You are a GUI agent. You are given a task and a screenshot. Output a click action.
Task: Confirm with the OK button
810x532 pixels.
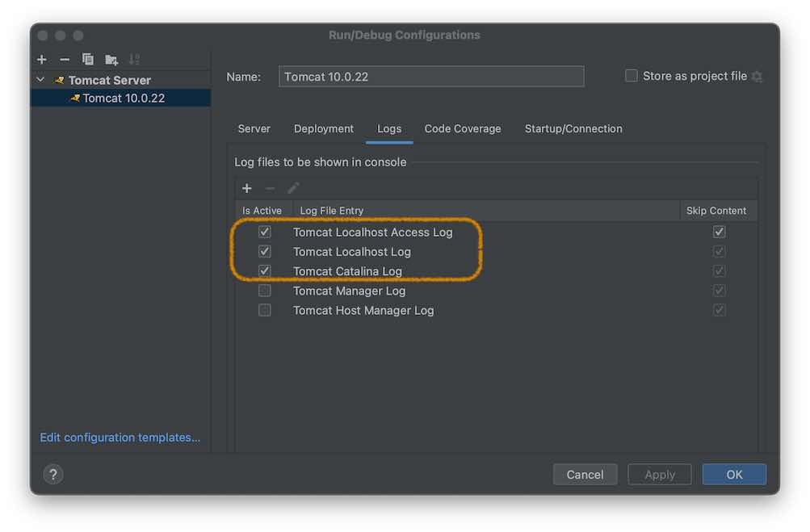(734, 474)
